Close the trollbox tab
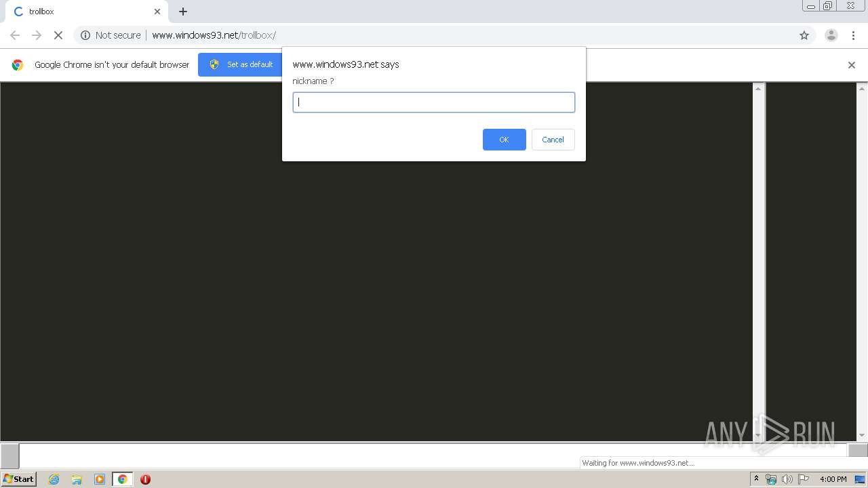Image resolution: width=868 pixels, height=488 pixels. [157, 12]
